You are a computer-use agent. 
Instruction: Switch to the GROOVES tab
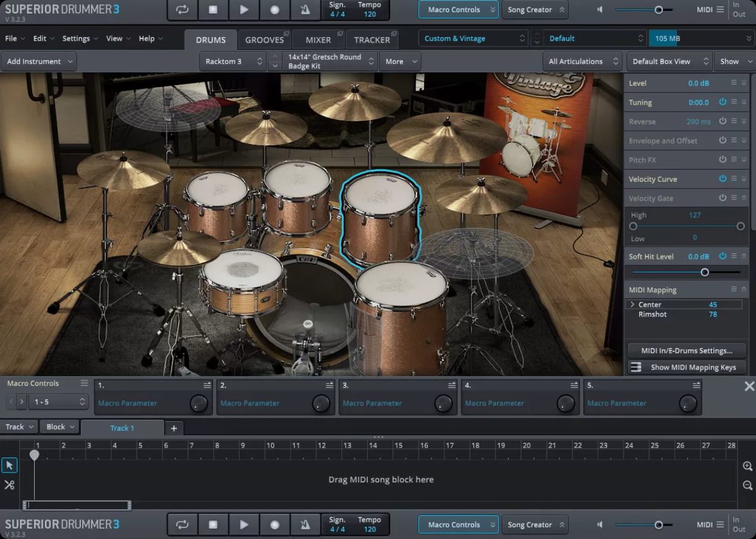point(264,40)
